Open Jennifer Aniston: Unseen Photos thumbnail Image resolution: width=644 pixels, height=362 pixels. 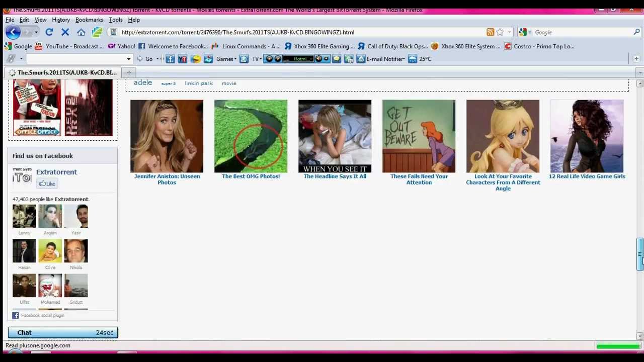click(x=167, y=136)
